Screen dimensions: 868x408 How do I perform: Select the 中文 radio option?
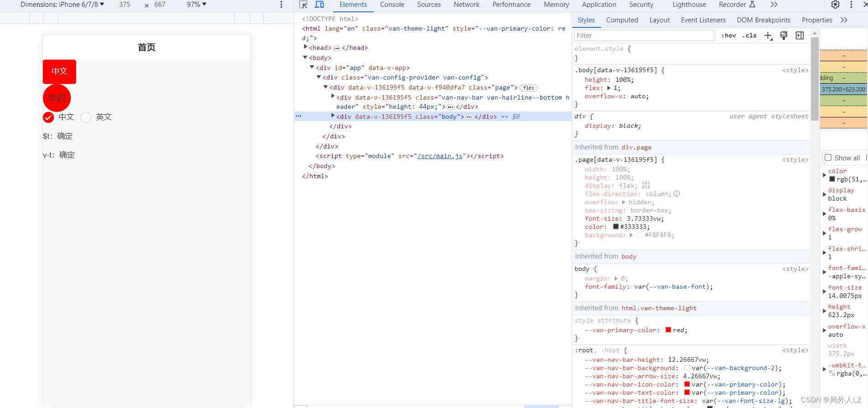click(48, 117)
